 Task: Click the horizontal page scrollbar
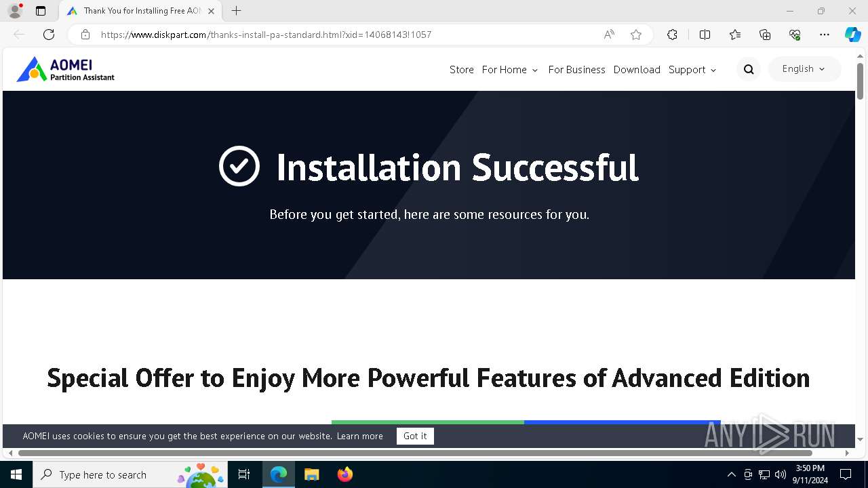tap(415, 453)
